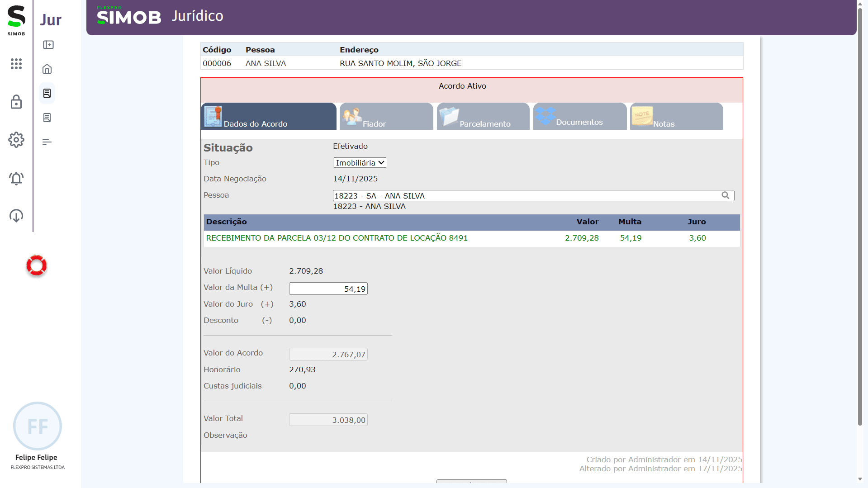Click the search magnifier in Pessoa field
Screen dimensions: 868x488
[x=725, y=195]
